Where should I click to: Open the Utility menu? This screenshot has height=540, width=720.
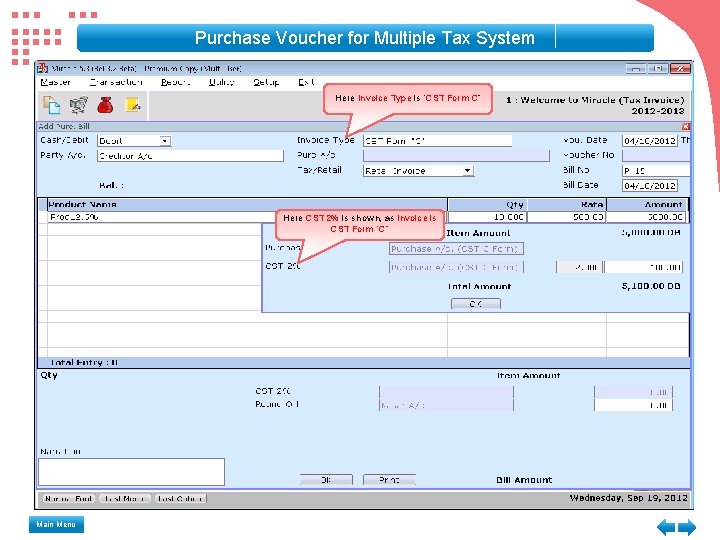pos(221,82)
